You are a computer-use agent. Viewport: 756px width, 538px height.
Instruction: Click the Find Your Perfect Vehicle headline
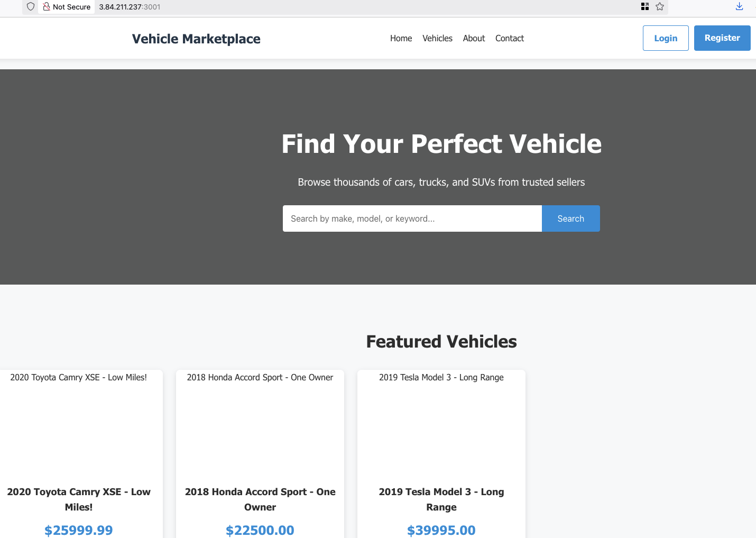[441, 144]
